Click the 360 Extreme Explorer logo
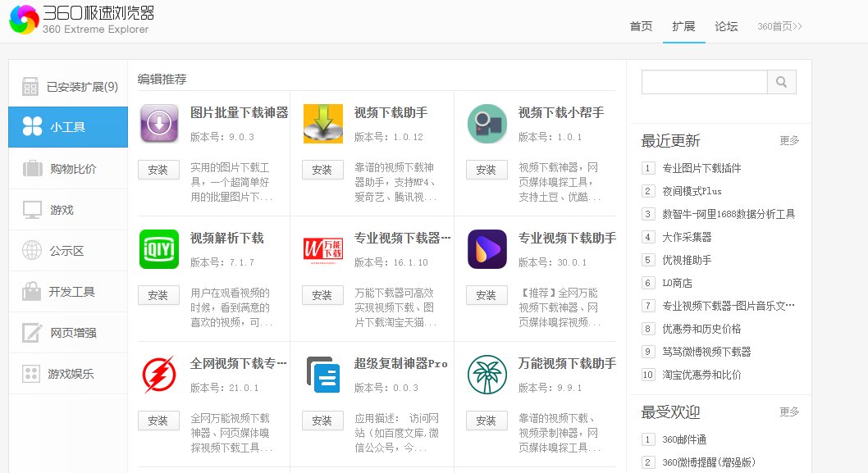 82,19
